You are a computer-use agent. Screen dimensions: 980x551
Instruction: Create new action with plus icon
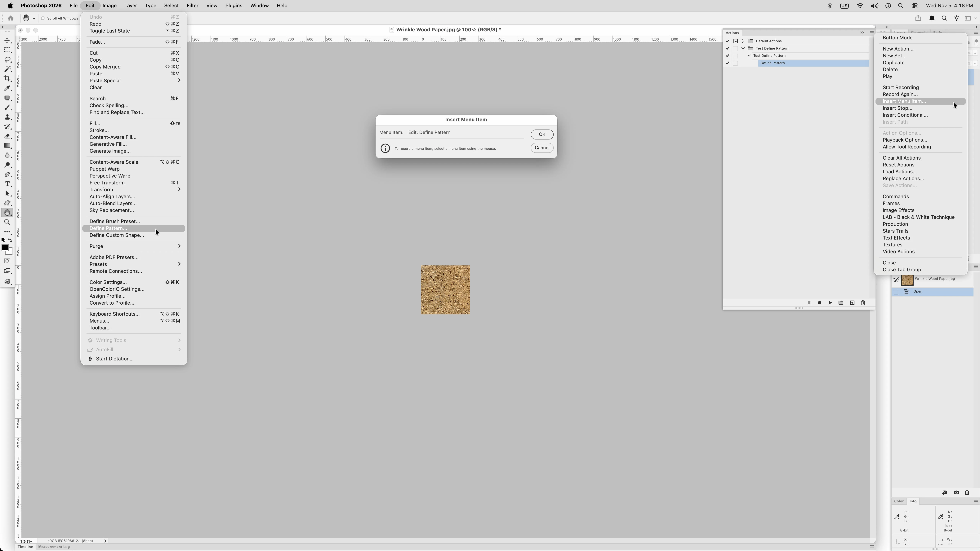click(x=852, y=303)
